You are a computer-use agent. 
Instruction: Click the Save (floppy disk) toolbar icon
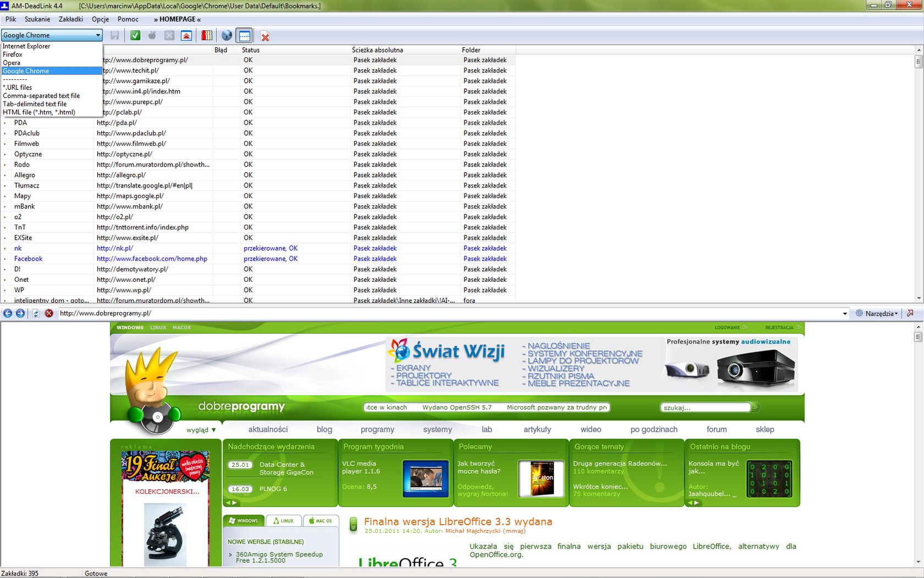(114, 35)
